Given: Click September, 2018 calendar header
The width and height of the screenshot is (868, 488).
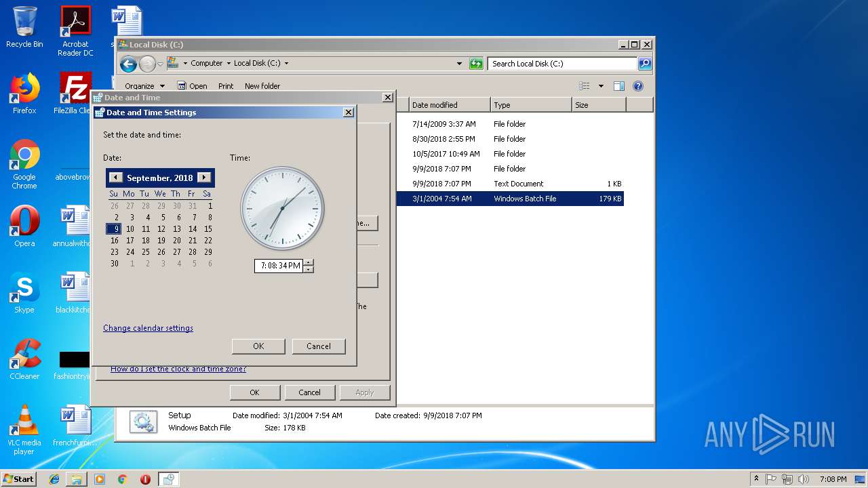Looking at the screenshot, I should 160,178.
